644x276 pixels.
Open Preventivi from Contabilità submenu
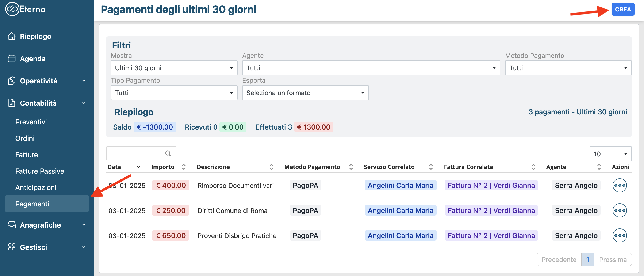point(31,122)
